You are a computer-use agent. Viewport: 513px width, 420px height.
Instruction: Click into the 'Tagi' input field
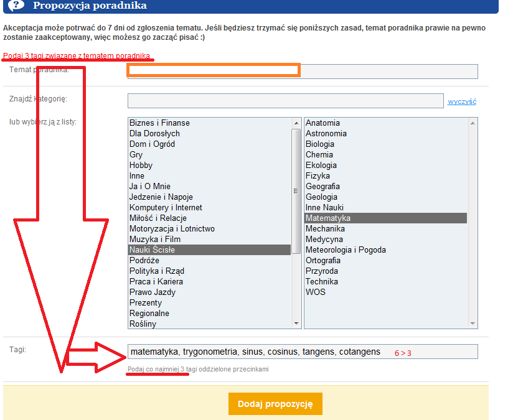click(302, 352)
